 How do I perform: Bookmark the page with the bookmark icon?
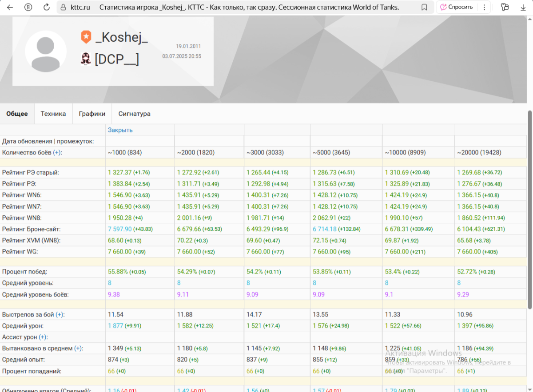[x=424, y=7]
